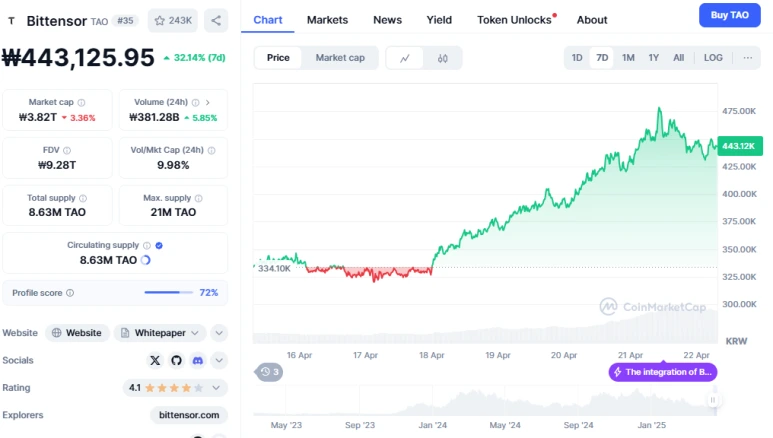Viewport: 773px width, 438px height.
Task: Open the chart history events badge
Action: click(268, 372)
